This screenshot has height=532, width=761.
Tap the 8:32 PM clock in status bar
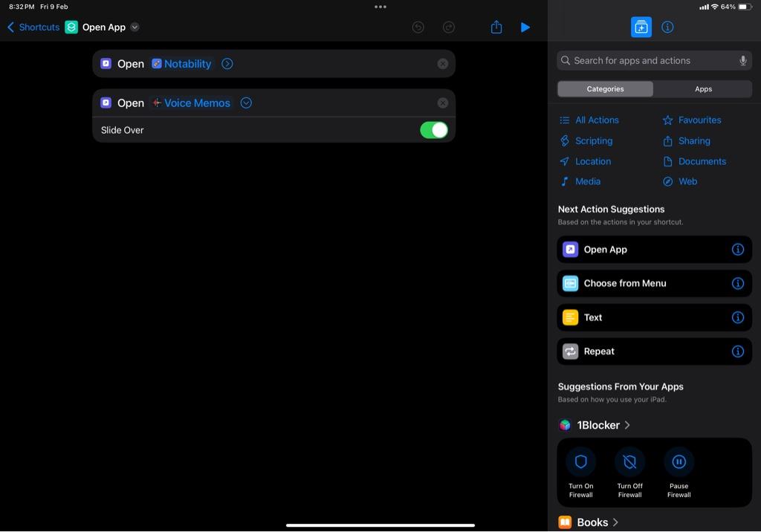click(x=22, y=7)
